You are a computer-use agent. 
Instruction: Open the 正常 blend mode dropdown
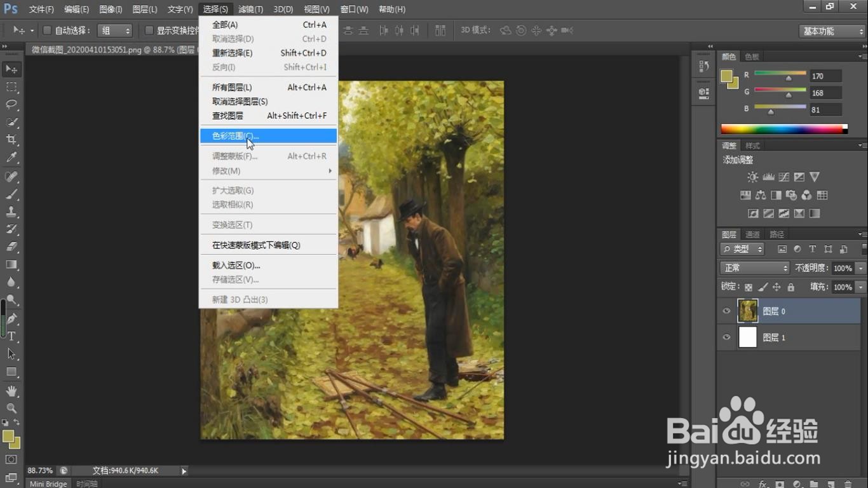click(x=754, y=268)
